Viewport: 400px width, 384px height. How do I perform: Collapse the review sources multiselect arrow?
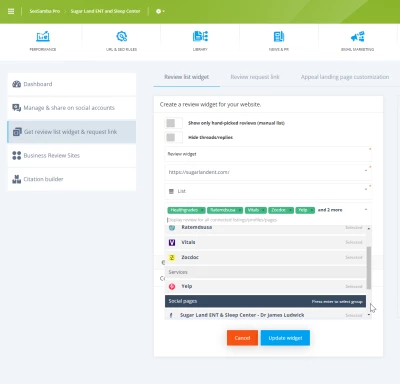point(366,210)
